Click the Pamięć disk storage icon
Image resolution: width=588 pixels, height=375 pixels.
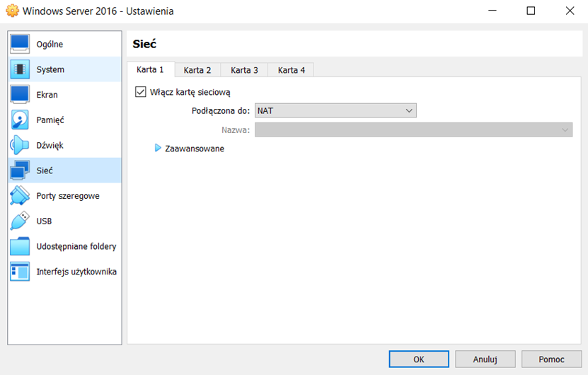pyautogui.click(x=20, y=120)
